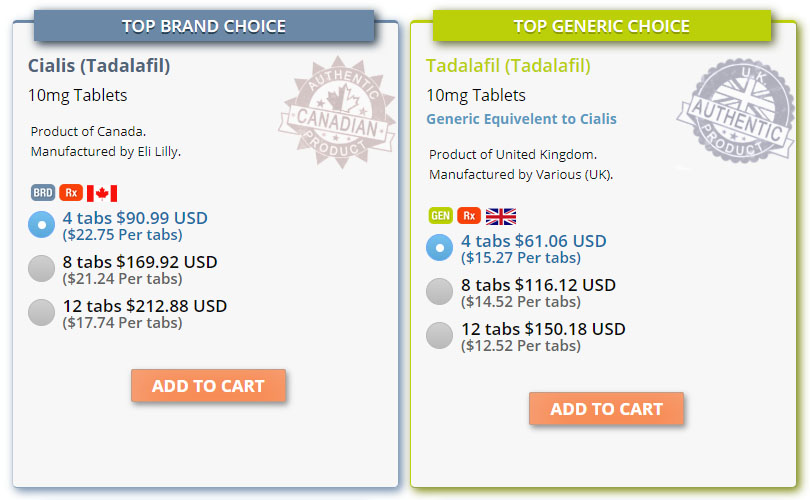
Task: Click the BRD brand badge icon
Action: pos(42,193)
